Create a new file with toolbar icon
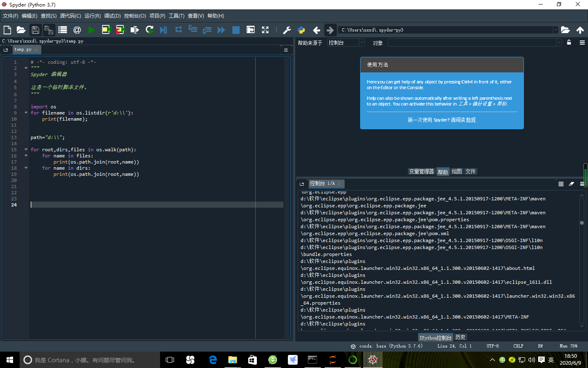 click(7, 30)
